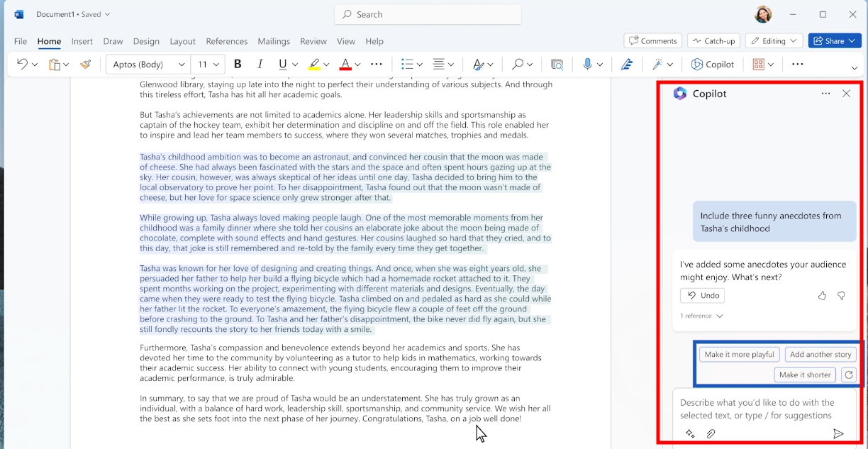
Task: Expand the underline style dropdown arrow
Action: (x=295, y=65)
